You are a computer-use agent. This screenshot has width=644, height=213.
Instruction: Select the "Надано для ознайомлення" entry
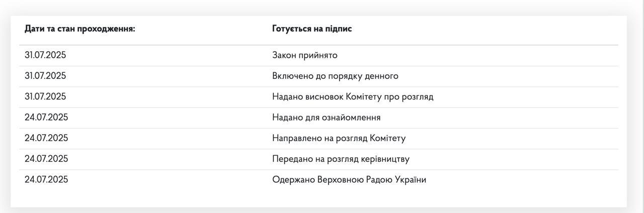(x=326, y=118)
